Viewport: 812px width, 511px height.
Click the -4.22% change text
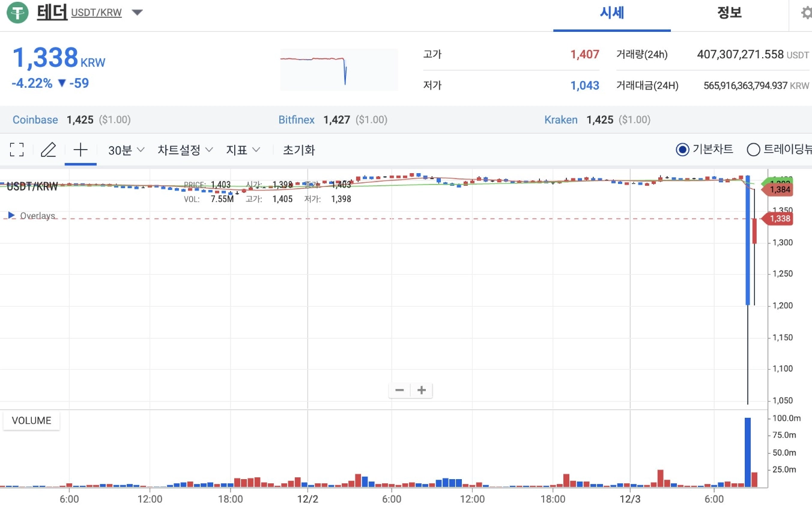click(32, 84)
